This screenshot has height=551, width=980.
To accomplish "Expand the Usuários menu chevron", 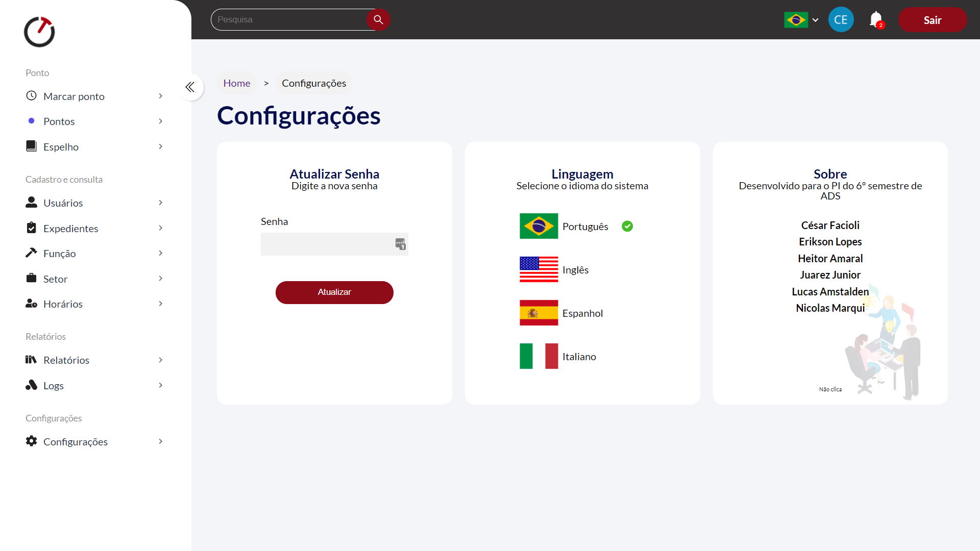I will [160, 203].
